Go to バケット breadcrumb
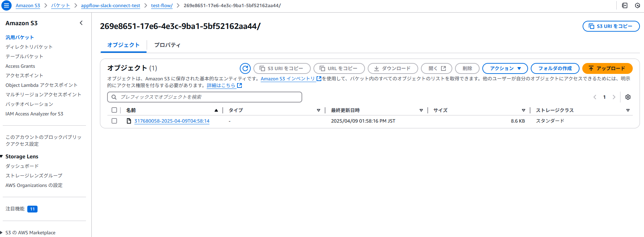 60,5
